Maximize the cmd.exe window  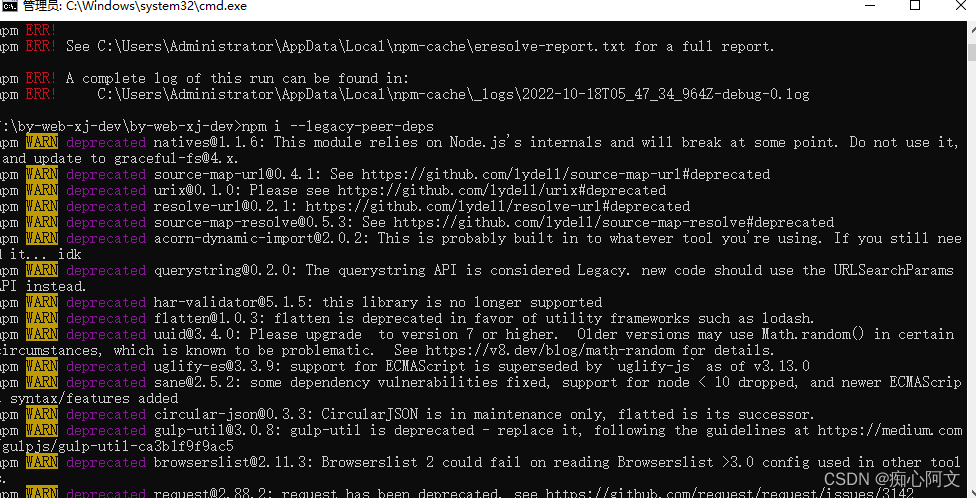pyautogui.click(x=915, y=6)
